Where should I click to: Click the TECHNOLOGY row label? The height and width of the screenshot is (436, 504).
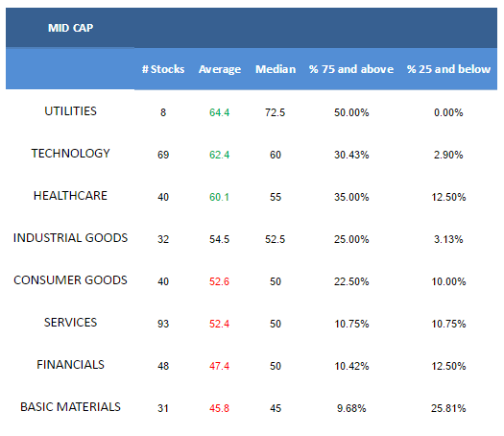point(70,154)
